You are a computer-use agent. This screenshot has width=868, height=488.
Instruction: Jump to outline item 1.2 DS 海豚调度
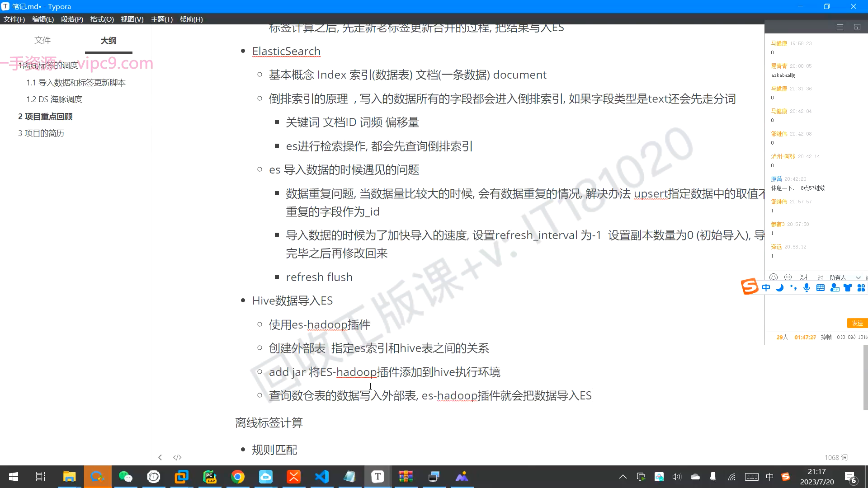click(54, 99)
